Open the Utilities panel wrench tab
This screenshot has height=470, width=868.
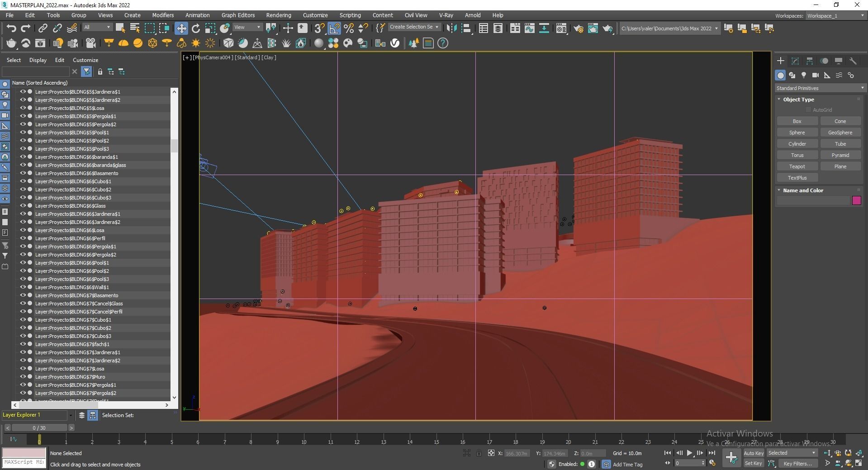tap(853, 61)
